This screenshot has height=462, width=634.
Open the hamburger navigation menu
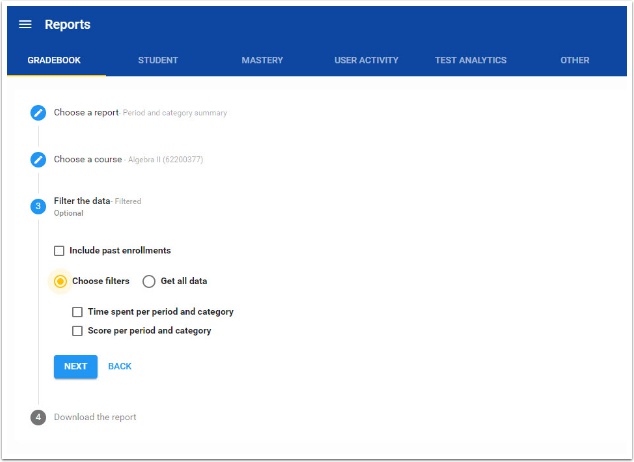click(25, 24)
